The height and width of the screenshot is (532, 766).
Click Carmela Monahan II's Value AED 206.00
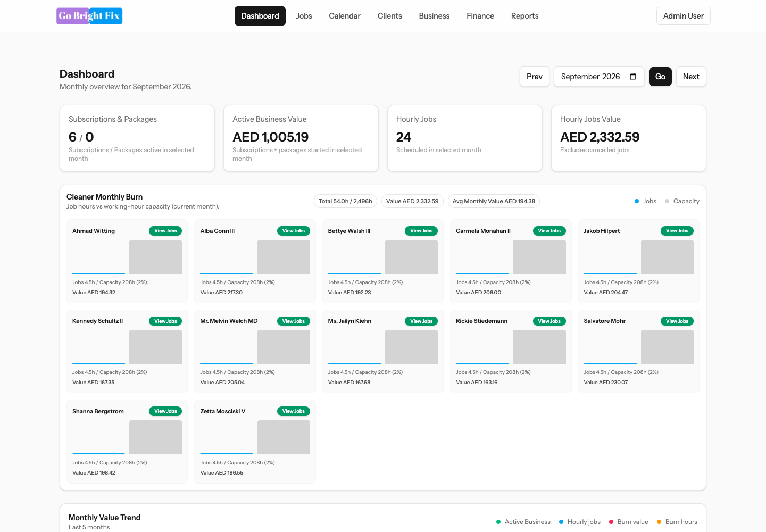(478, 293)
